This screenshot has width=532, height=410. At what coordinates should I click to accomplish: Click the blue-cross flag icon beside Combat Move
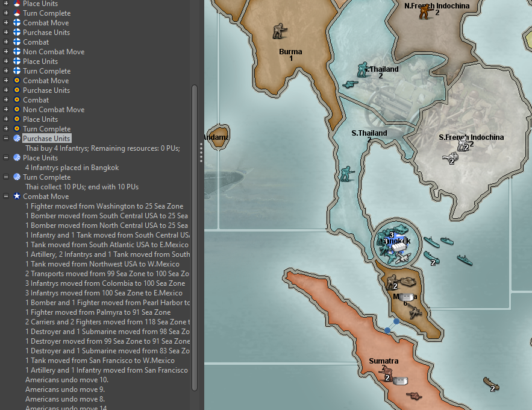coord(17,23)
